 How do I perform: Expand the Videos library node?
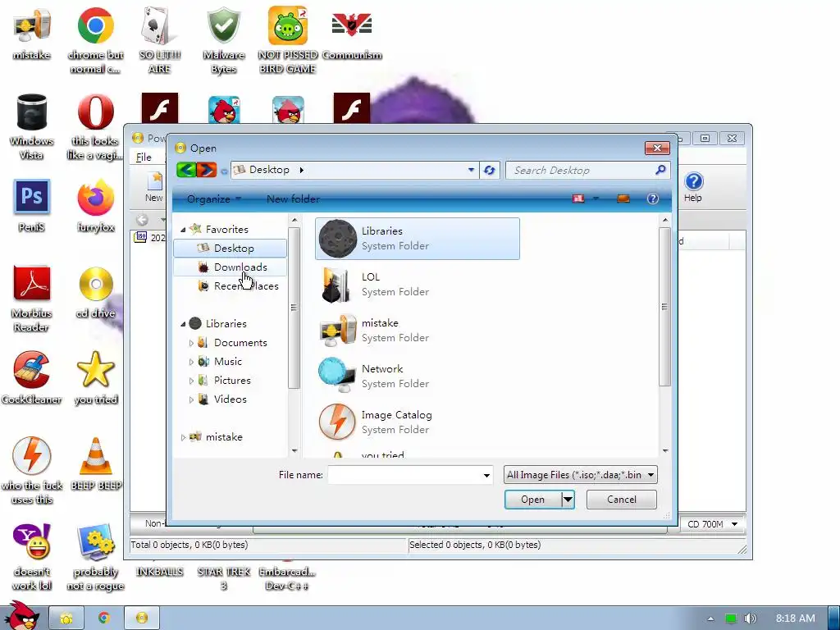pyautogui.click(x=191, y=399)
